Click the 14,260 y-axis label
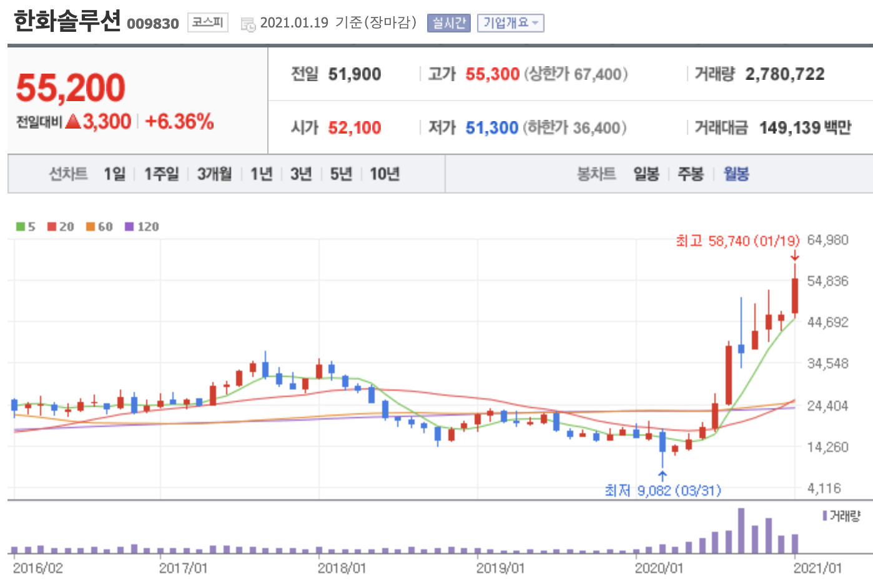This screenshot has width=873, height=588. [828, 447]
